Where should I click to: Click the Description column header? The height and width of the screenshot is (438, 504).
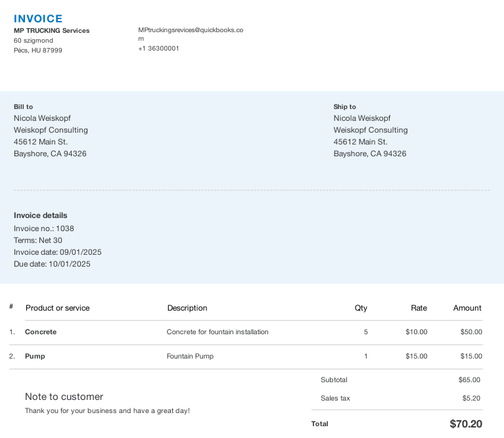pos(187,308)
